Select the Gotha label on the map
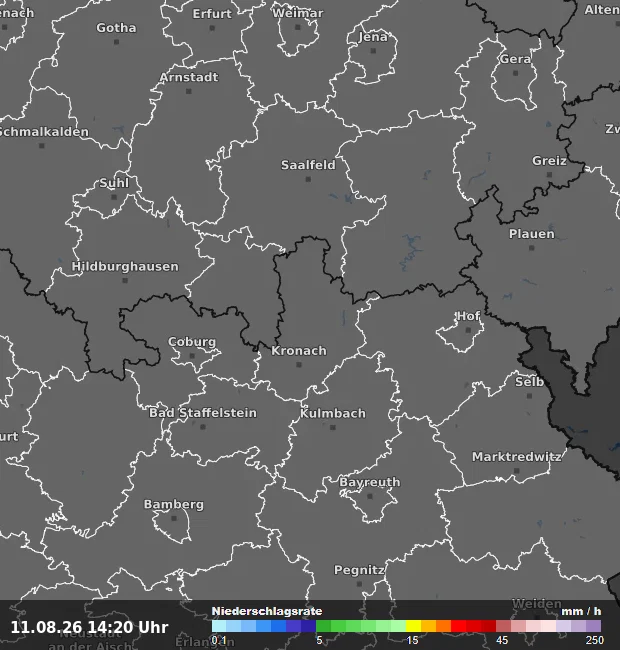The height and width of the screenshot is (650, 620). (x=116, y=28)
